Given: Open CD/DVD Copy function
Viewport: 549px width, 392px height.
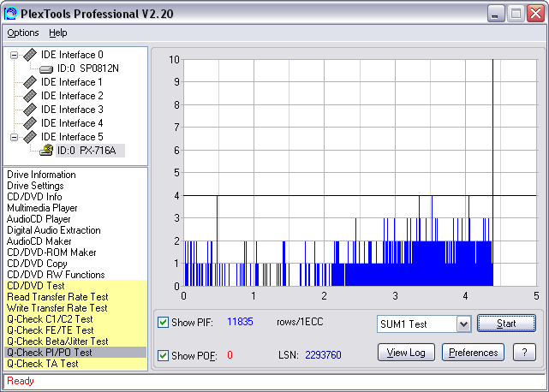Looking at the screenshot, I should tap(37, 264).
